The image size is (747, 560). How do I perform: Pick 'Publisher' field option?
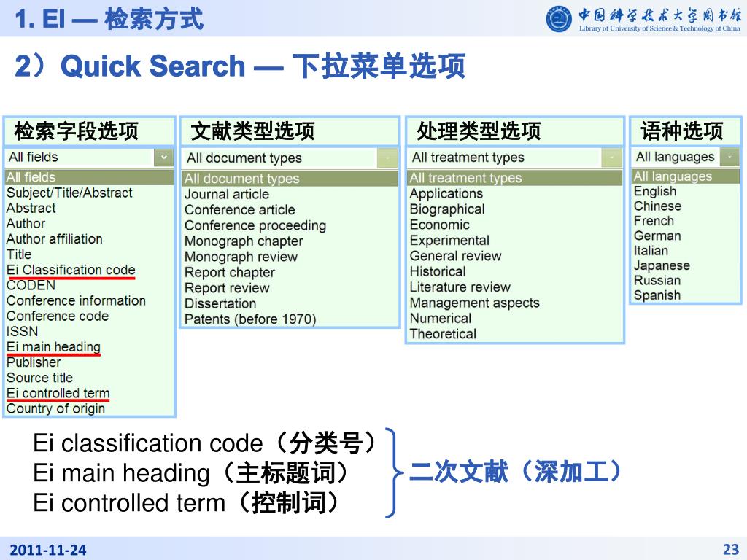pos(34,362)
